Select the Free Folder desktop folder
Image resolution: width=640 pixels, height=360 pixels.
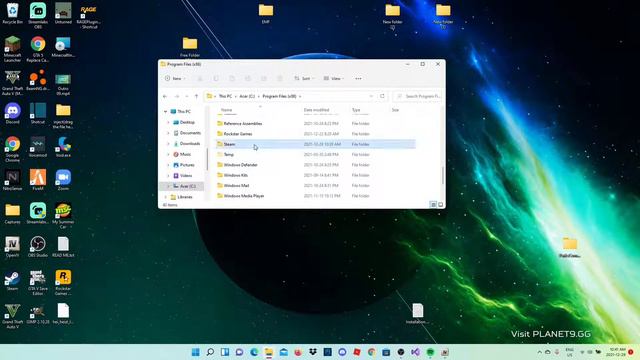pyautogui.click(x=190, y=47)
